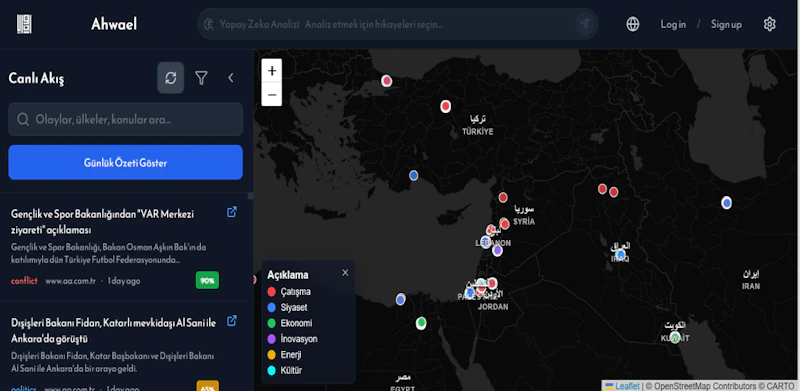Click the Olaylar, ülkeler, konular search box
Viewport: 800px width, 391px height.
click(x=126, y=119)
